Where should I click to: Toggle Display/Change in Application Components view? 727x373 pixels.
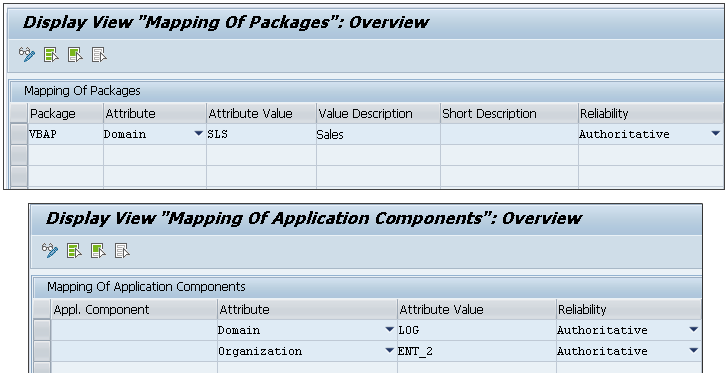(50, 251)
